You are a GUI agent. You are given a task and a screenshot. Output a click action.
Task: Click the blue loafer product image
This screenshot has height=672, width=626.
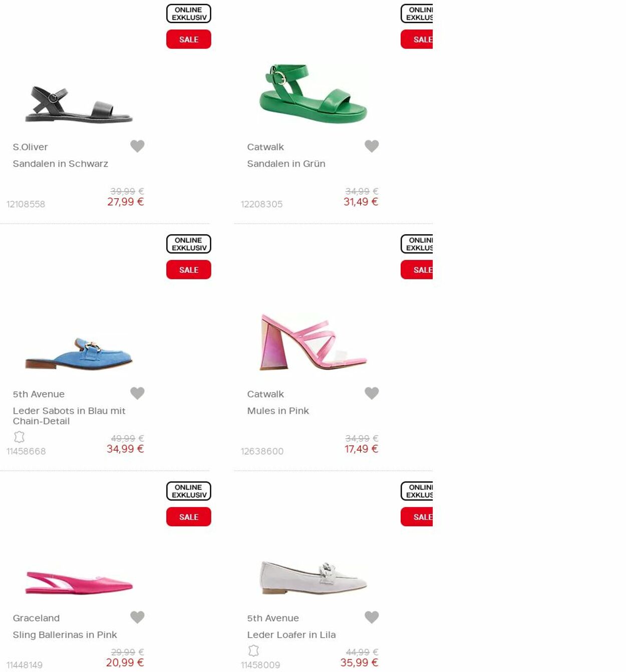click(x=79, y=353)
